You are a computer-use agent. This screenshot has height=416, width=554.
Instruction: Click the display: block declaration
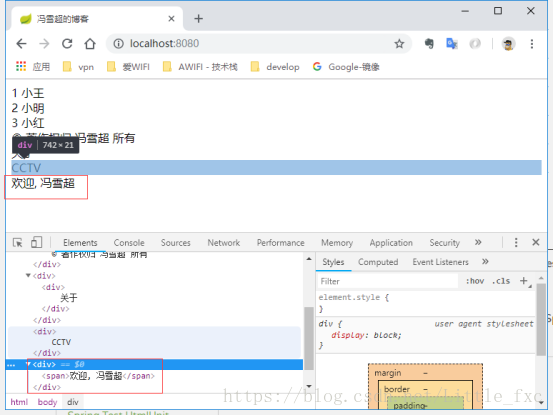[366, 335]
